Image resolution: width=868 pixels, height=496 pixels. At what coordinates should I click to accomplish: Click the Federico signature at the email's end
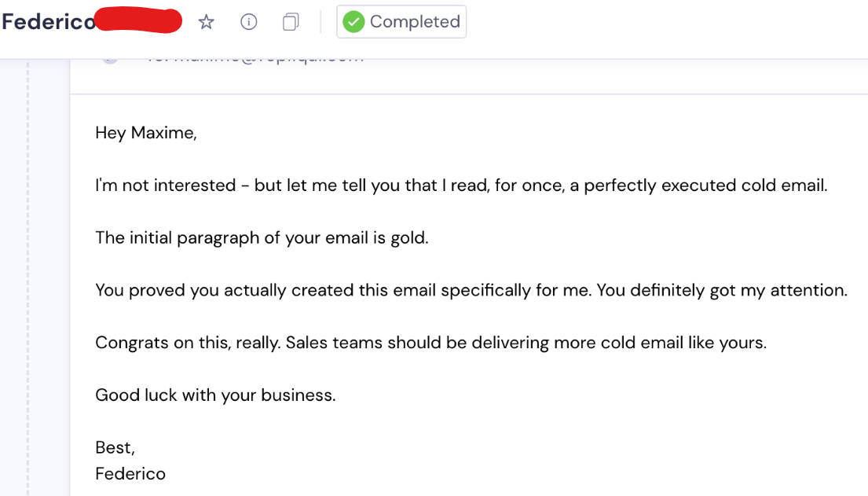130,474
